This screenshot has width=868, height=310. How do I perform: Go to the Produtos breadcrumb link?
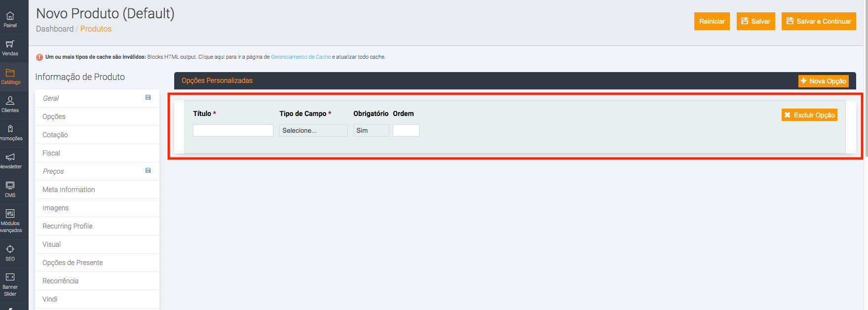tap(96, 29)
